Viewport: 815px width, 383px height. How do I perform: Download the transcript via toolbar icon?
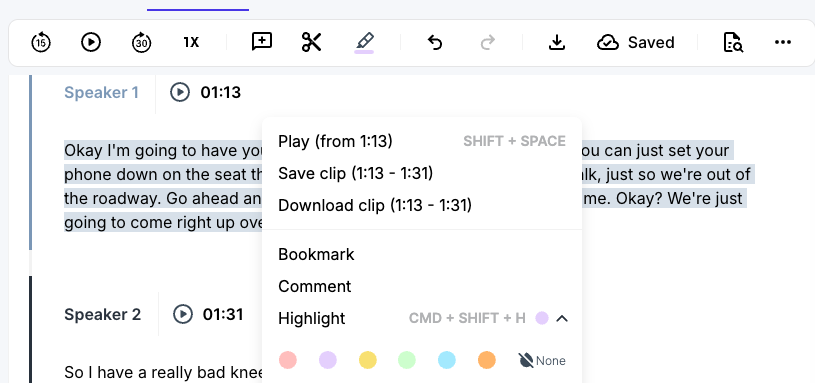click(x=557, y=42)
